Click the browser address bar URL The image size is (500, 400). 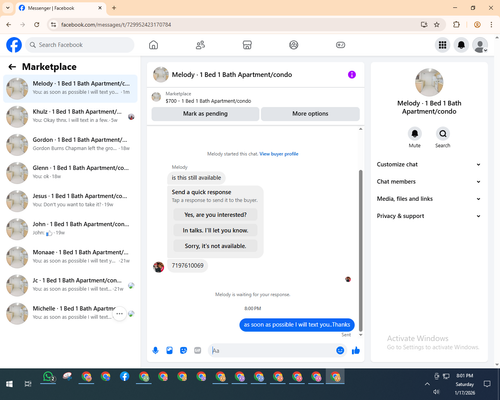[116, 25]
